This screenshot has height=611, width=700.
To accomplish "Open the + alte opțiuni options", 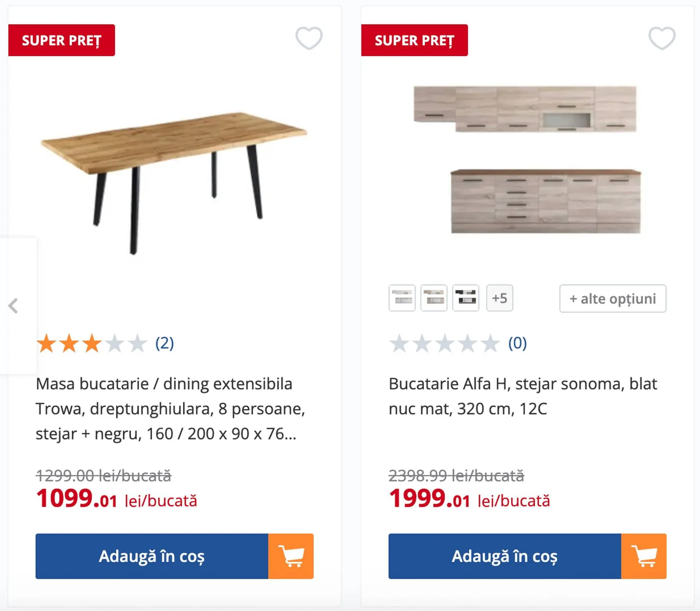I will (612, 298).
